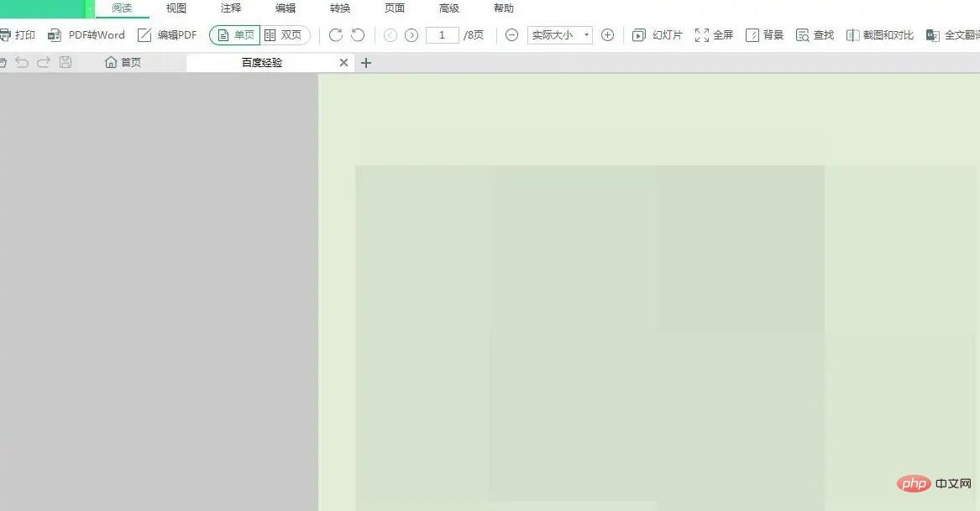
Task: Zoom out with the minus icon
Action: pos(511,35)
